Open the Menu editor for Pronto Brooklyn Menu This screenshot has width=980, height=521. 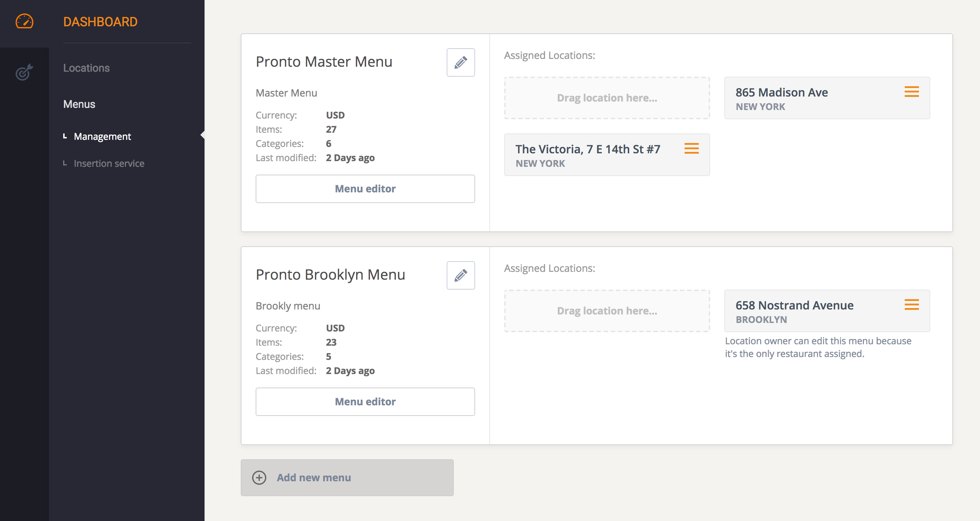tap(365, 402)
